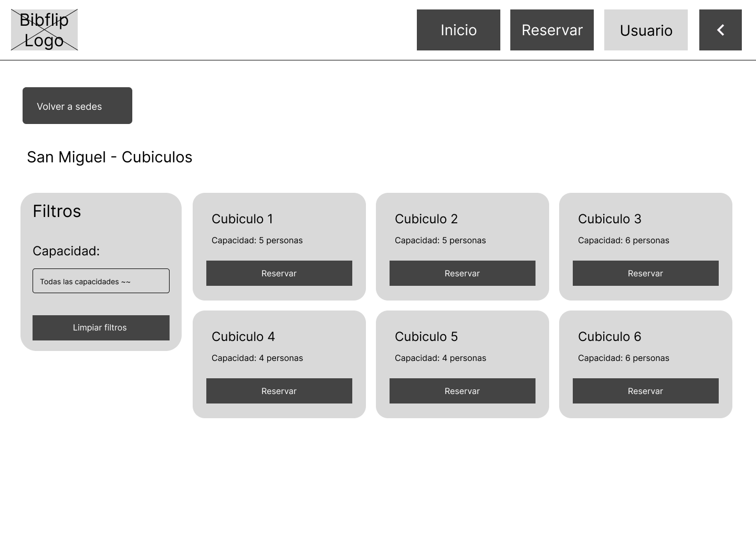Click Cubiculo 6 capacity text
Image resolution: width=756 pixels, height=538 pixels.
tap(624, 358)
